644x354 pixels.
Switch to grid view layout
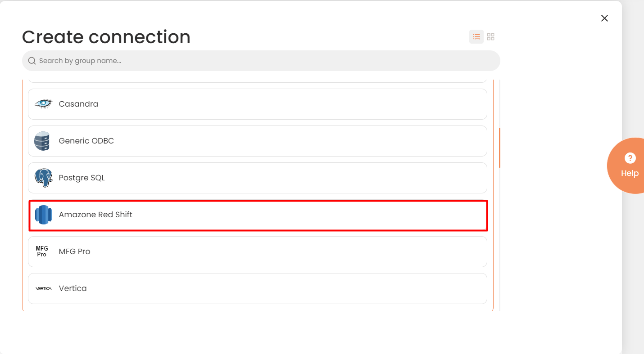(x=491, y=37)
